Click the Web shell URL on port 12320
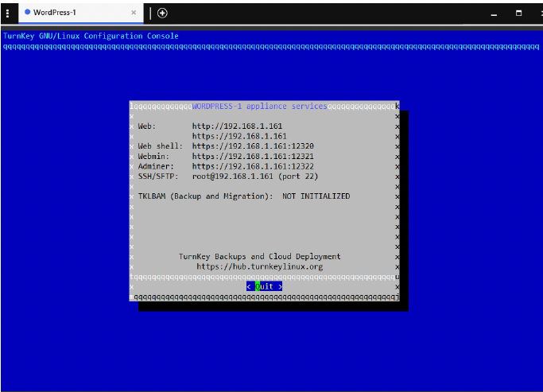Image resolution: width=543 pixels, height=392 pixels. [x=253, y=146]
